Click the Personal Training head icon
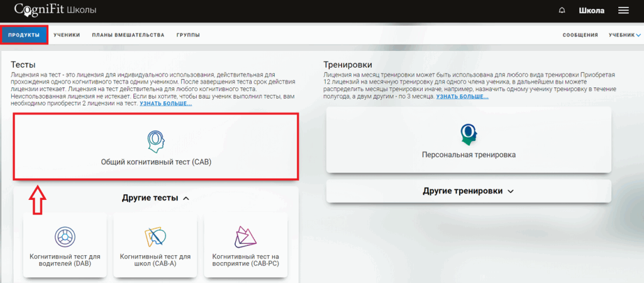The width and height of the screenshot is (644, 283). tap(468, 133)
